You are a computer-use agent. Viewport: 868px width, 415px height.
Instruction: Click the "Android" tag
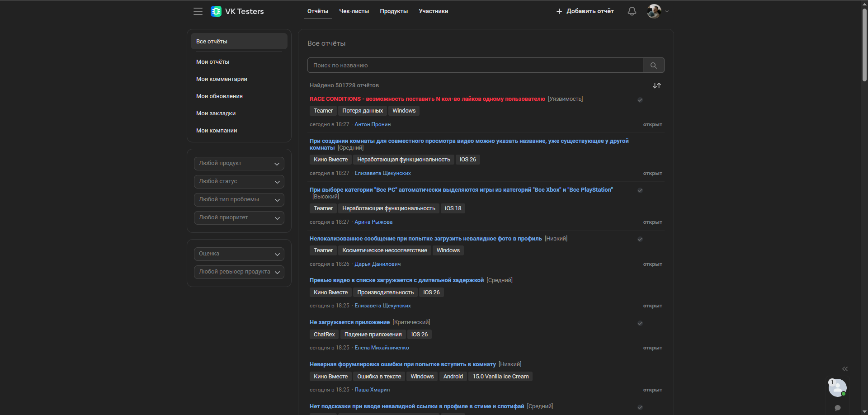pyautogui.click(x=453, y=377)
